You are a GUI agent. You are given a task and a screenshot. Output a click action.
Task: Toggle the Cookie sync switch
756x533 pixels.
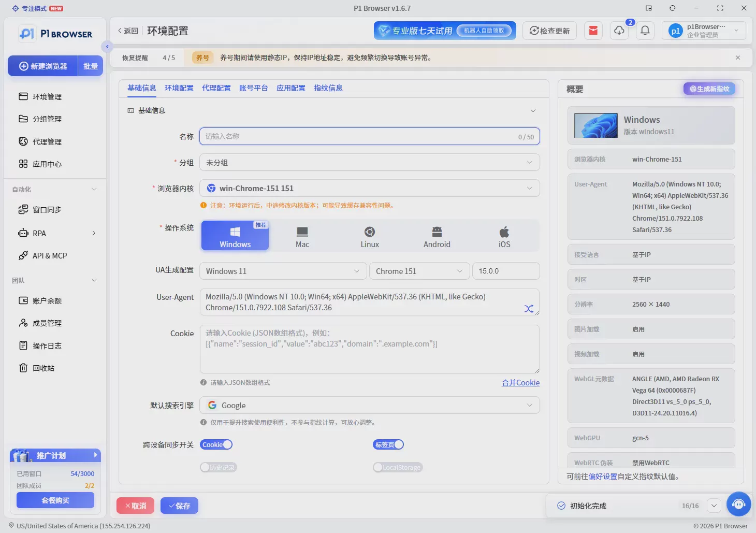[216, 444]
